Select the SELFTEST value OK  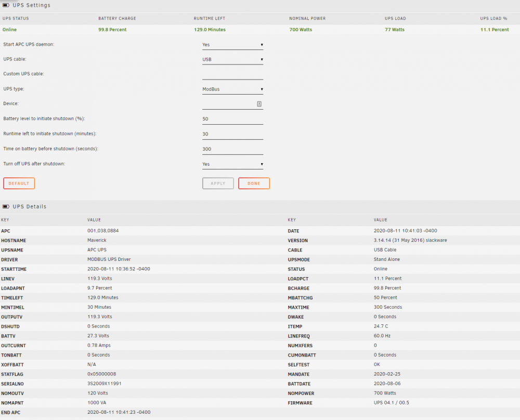click(x=377, y=364)
